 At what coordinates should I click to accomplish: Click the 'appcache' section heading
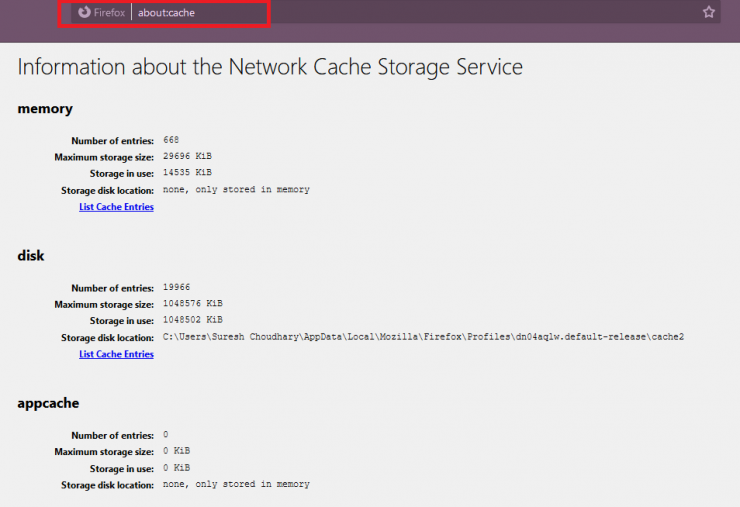(48, 404)
